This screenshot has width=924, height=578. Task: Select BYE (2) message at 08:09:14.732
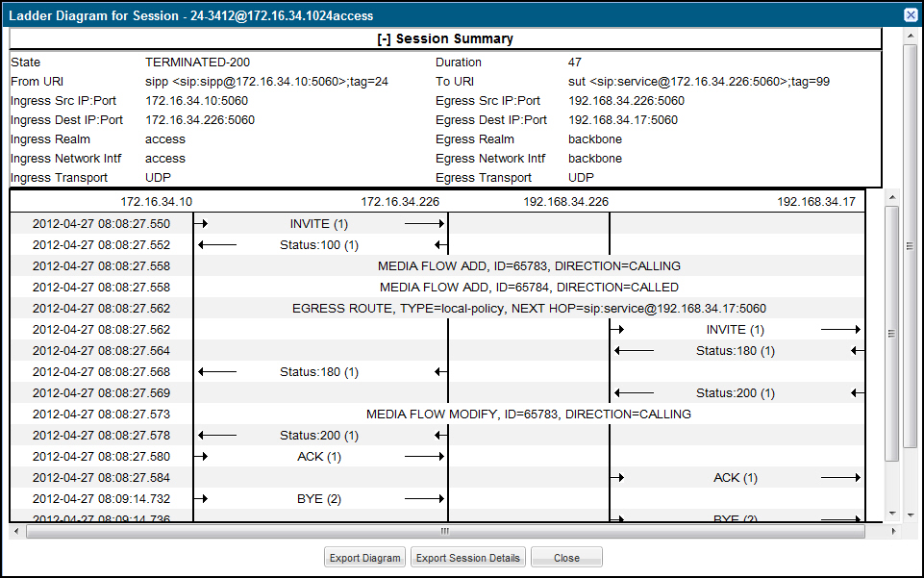(x=319, y=499)
